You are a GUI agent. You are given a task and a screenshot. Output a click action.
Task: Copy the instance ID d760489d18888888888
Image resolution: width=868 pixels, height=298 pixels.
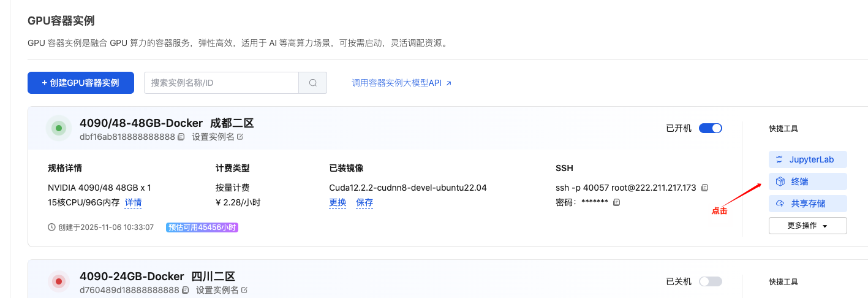(185, 290)
